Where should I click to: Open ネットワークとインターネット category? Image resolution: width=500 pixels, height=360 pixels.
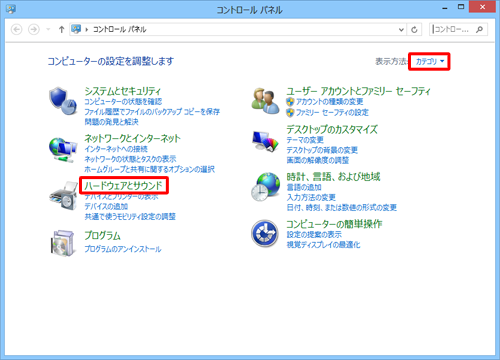tap(132, 138)
